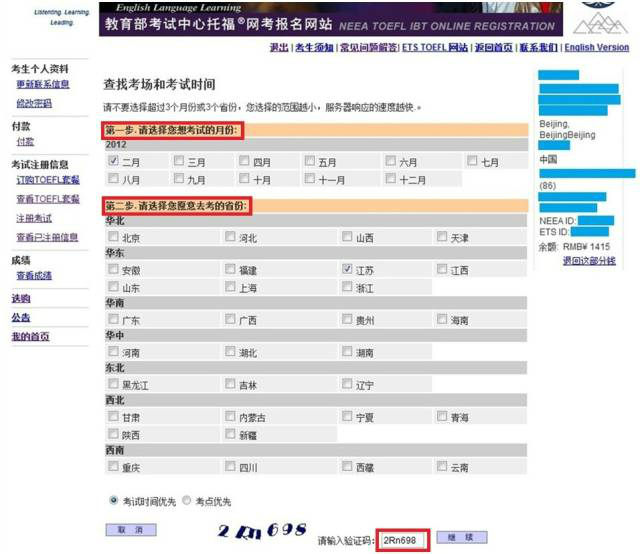Enable the 广东 province checkbox
Screen dimensions: 640x554
click(114, 320)
